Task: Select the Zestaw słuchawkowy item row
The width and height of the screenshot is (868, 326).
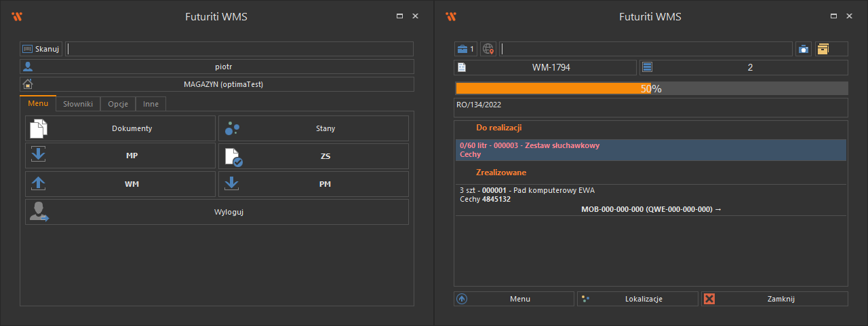Action: (650, 150)
